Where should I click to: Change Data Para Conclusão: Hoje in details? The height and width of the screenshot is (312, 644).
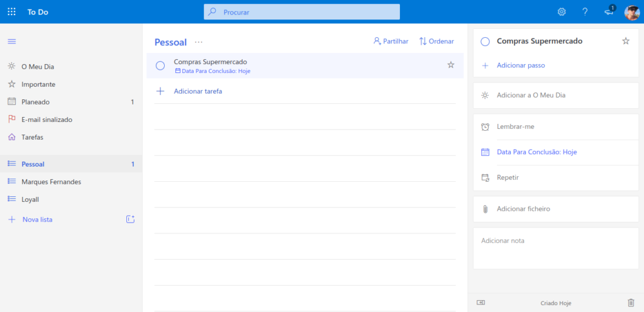[x=556, y=152]
